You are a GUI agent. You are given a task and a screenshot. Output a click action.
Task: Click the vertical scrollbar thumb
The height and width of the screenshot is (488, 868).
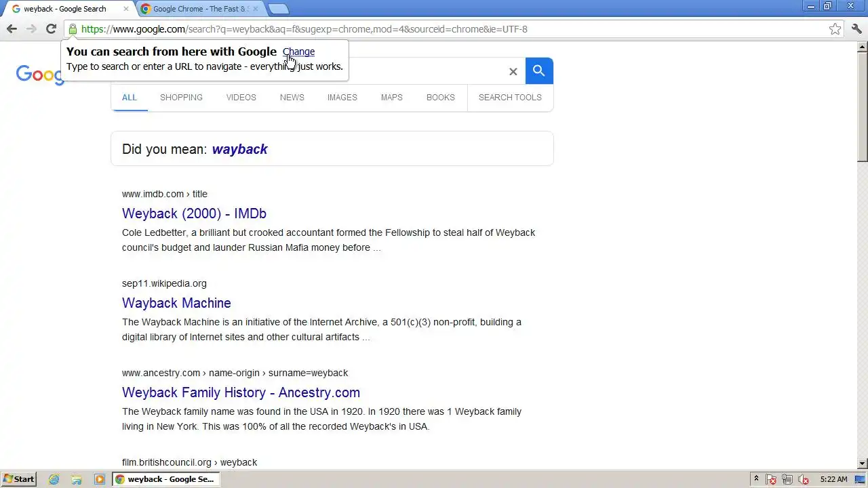click(x=863, y=107)
